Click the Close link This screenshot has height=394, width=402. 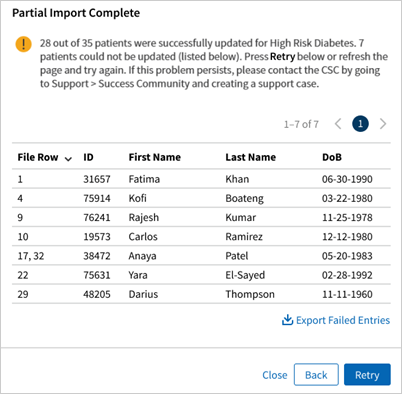275,375
